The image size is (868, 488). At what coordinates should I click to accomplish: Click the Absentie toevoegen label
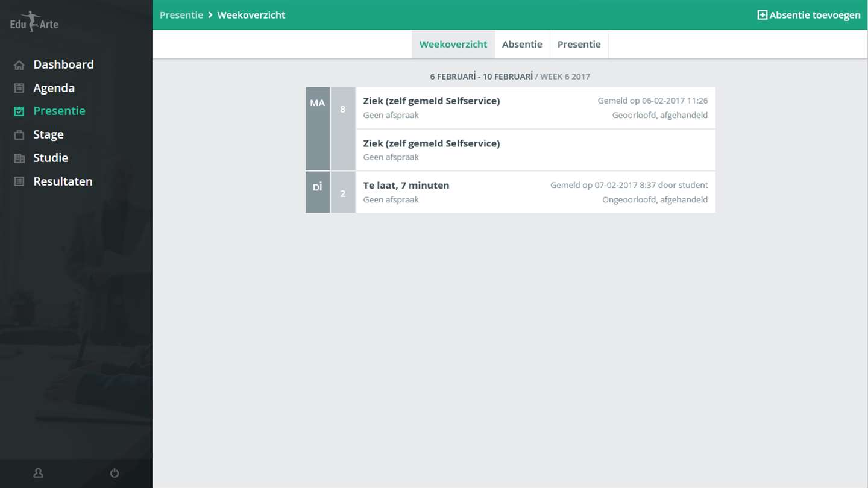click(815, 15)
